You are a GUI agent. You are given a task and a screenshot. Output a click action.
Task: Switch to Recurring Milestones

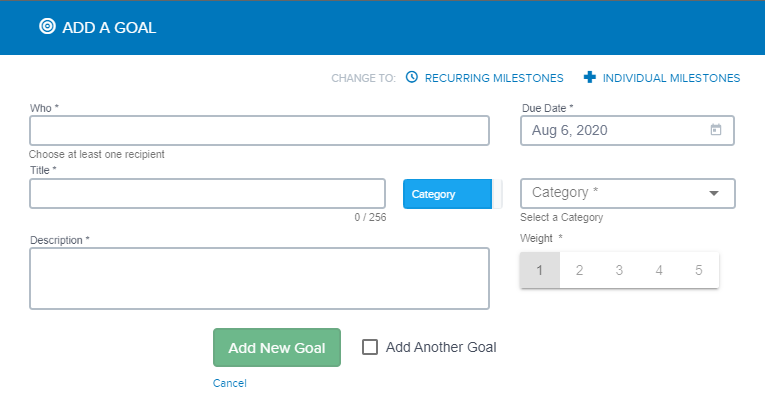tap(494, 78)
